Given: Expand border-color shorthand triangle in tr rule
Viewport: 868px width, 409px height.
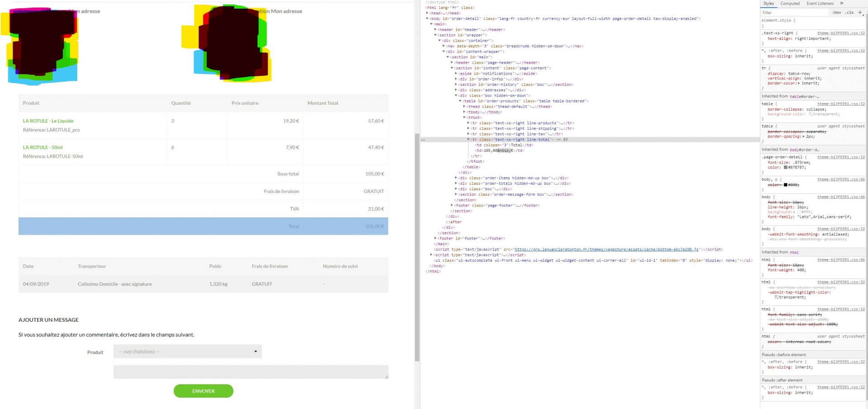Looking at the screenshot, I should tap(799, 83).
